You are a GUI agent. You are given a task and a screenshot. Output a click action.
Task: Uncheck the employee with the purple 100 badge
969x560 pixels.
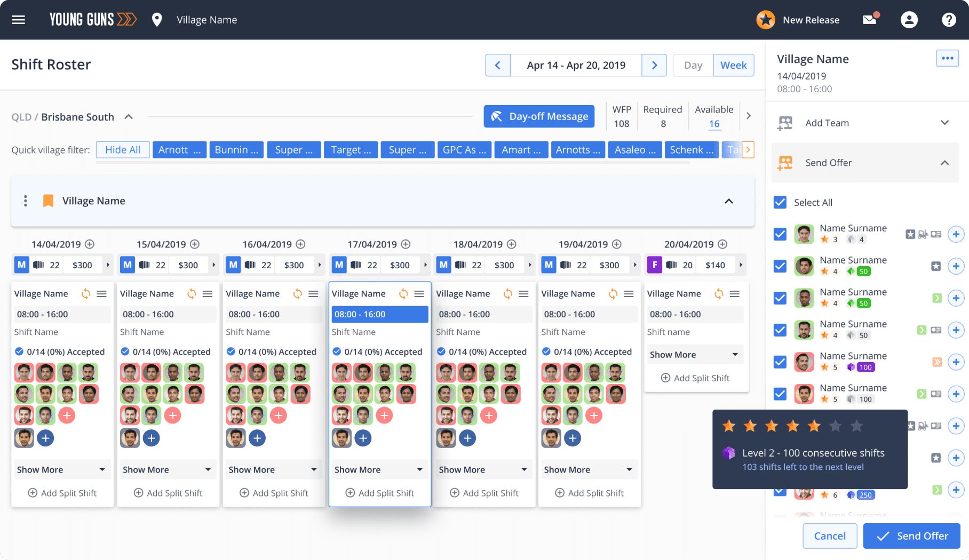780,362
